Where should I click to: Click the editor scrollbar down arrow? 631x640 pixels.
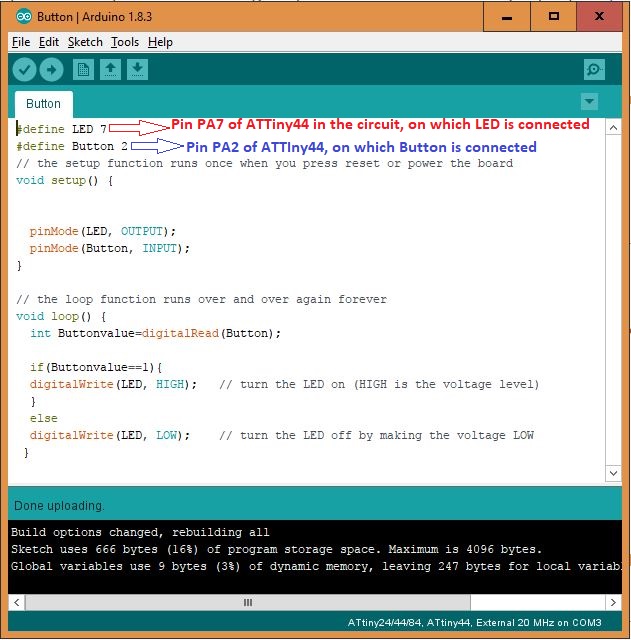613,473
